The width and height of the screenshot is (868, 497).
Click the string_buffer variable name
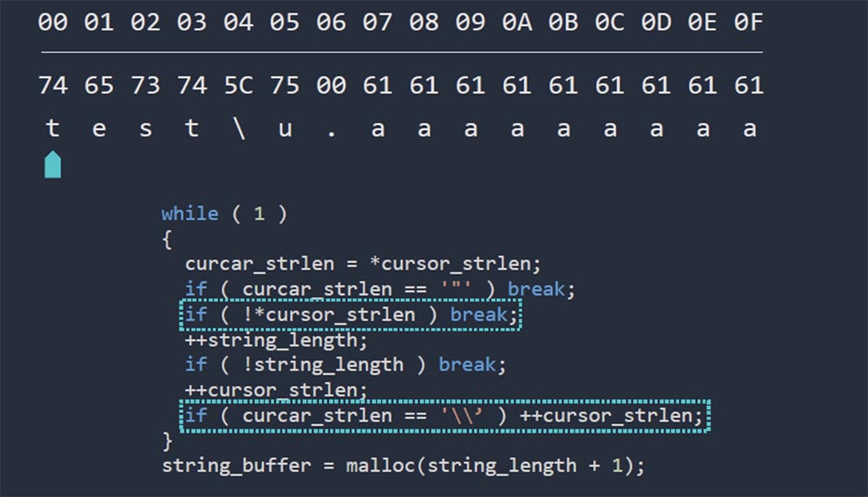(x=236, y=466)
